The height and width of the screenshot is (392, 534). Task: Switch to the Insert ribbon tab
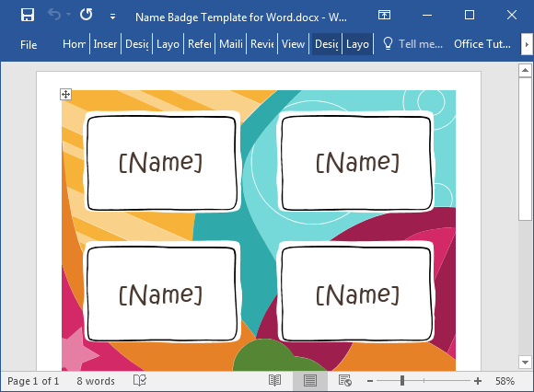[105, 44]
